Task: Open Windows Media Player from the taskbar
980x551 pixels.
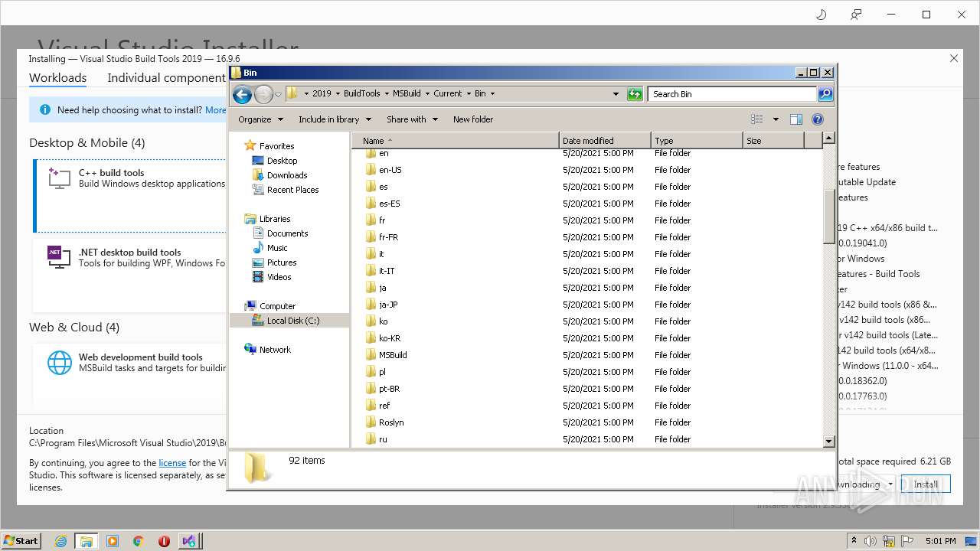Action: [113, 541]
